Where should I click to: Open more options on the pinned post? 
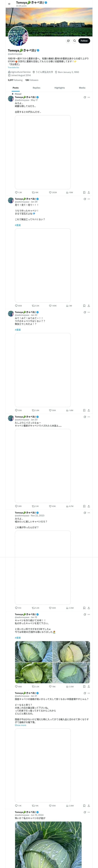point(89,97)
